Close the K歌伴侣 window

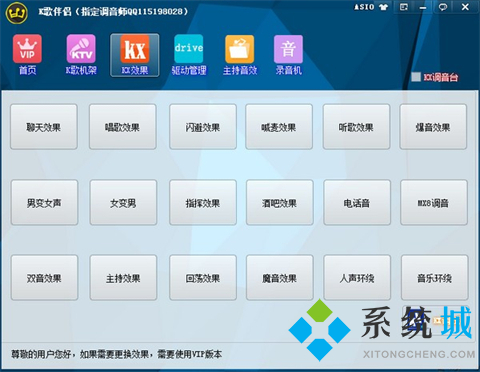tap(465, 7)
